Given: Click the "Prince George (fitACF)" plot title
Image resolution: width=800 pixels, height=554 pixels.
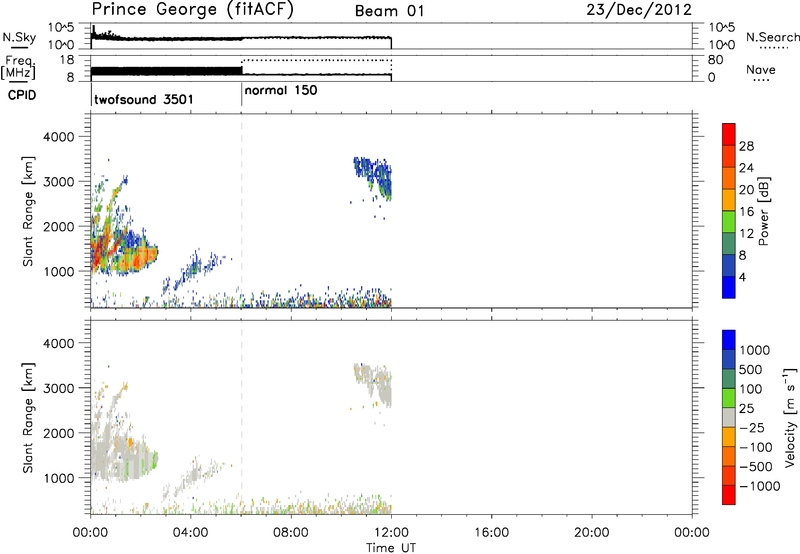Looking at the screenshot, I should tap(193, 10).
